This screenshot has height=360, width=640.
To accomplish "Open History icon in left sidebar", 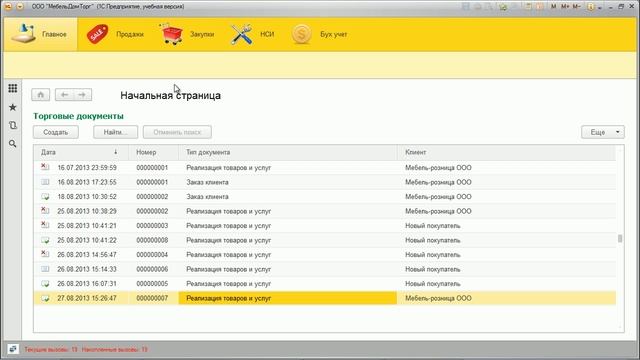I will pos(13,125).
